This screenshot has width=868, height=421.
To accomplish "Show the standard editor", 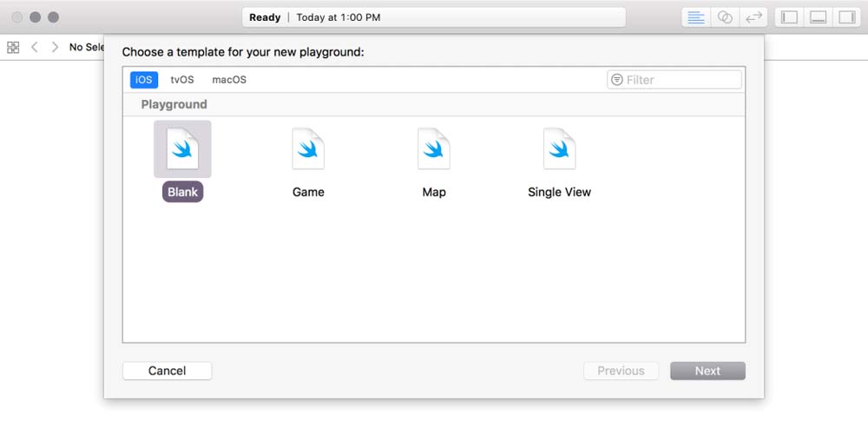I will point(696,17).
